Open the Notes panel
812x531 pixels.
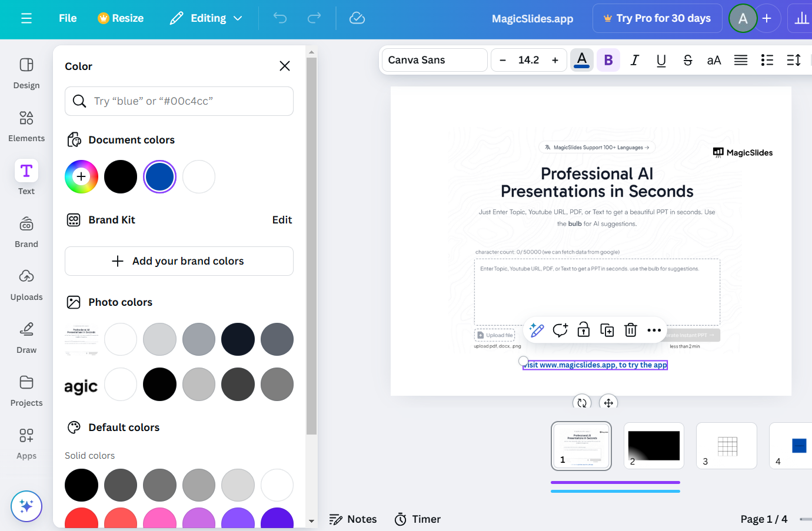353,519
